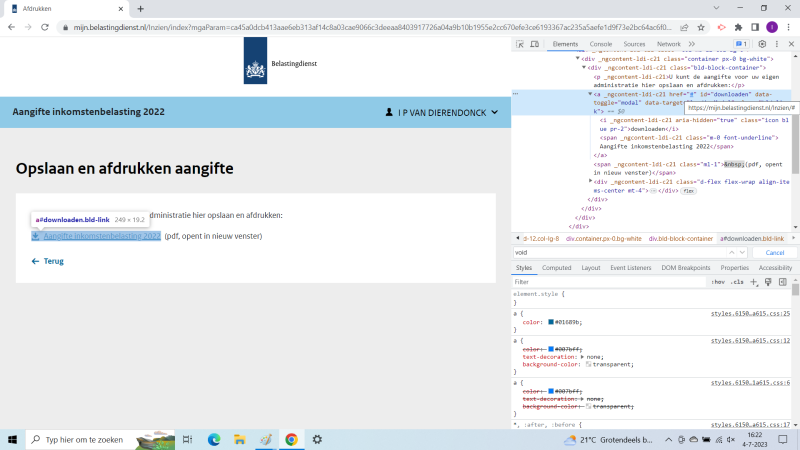Reload the page in Chrome
800x450 pixels.
pyautogui.click(x=46, y=27)
